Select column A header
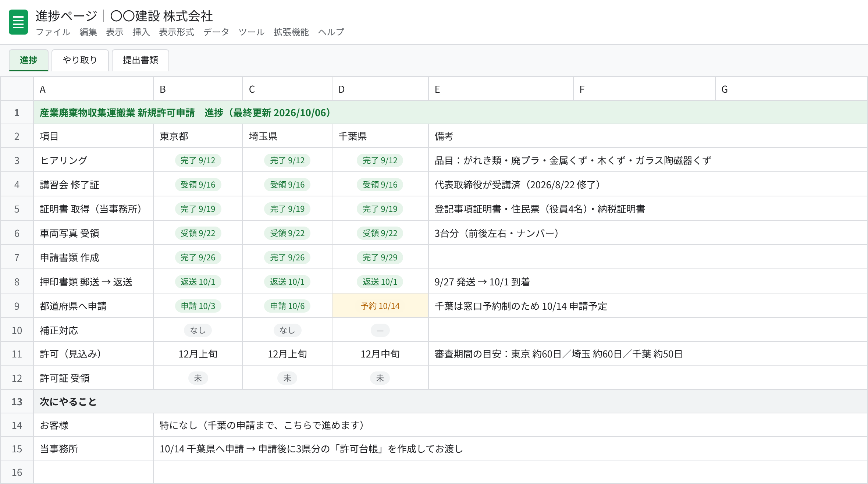Viewport: 868px width, 484px height. (93, 89)
